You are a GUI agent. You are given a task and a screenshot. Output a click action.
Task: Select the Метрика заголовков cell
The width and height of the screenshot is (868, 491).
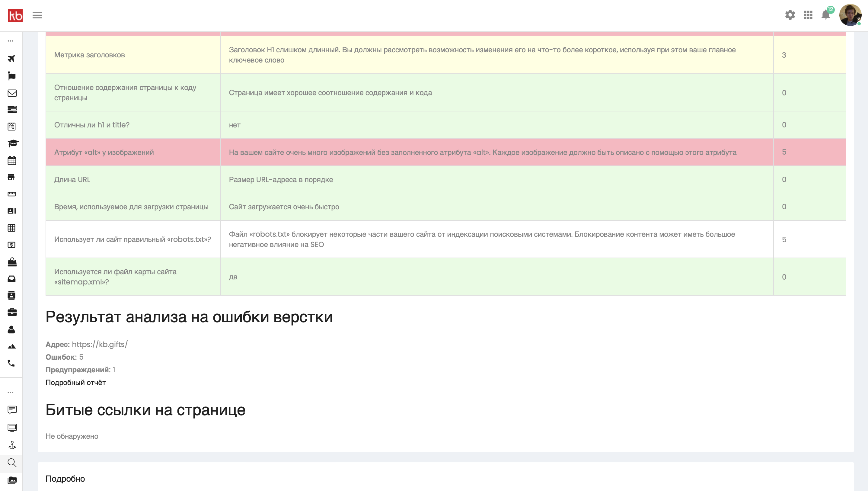133,55
